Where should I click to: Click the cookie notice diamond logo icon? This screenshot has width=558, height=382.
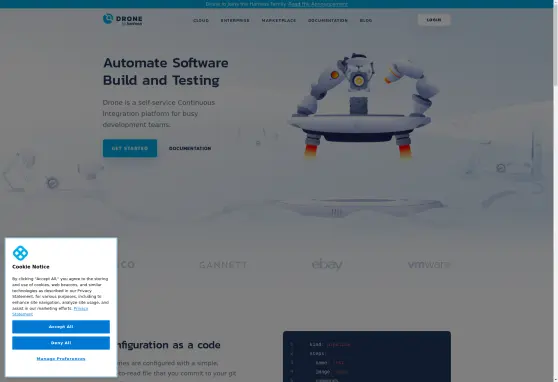pyautogui.click(x=20, y=253)
